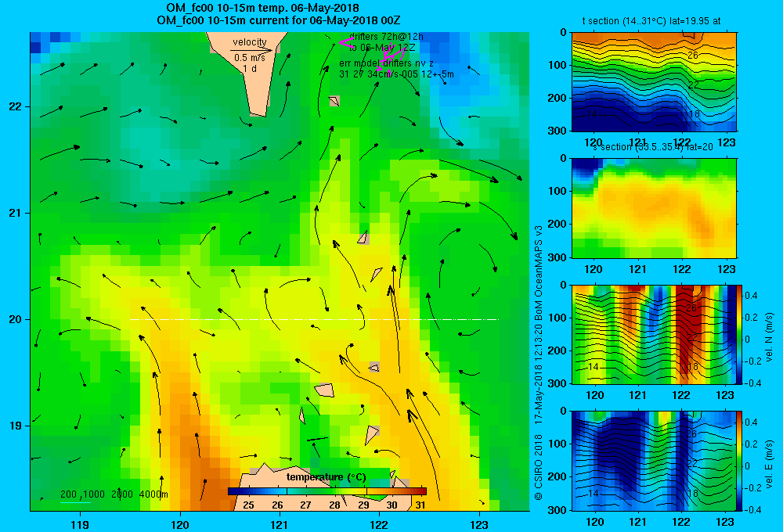The height and width of the screenshot is (532, 783).
Task: Click the '300' depth label of salinity section
Action: pyautogui.click(x=557, y=257)
